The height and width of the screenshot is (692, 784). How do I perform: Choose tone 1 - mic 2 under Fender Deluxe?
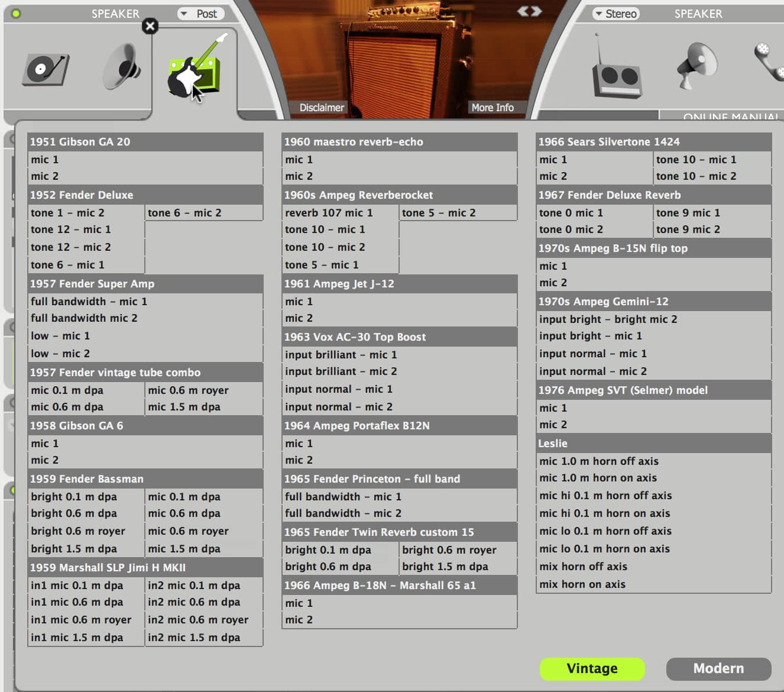pos(86,213)
